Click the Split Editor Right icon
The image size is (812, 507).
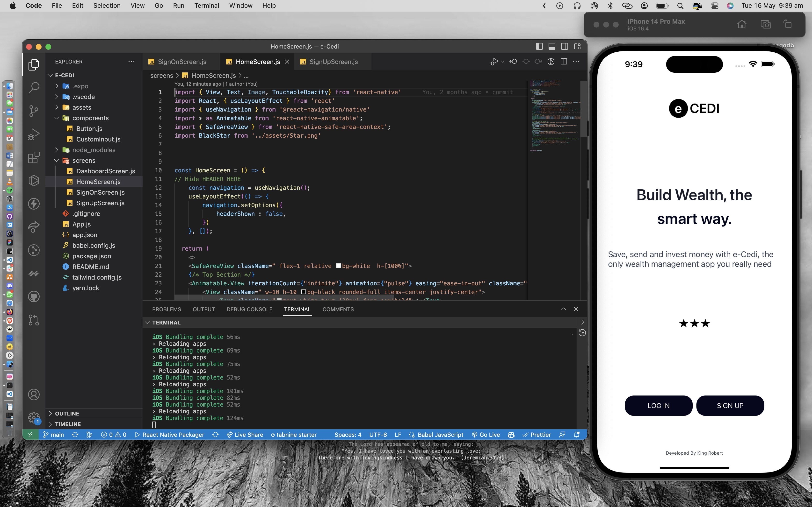pos(564,62)
